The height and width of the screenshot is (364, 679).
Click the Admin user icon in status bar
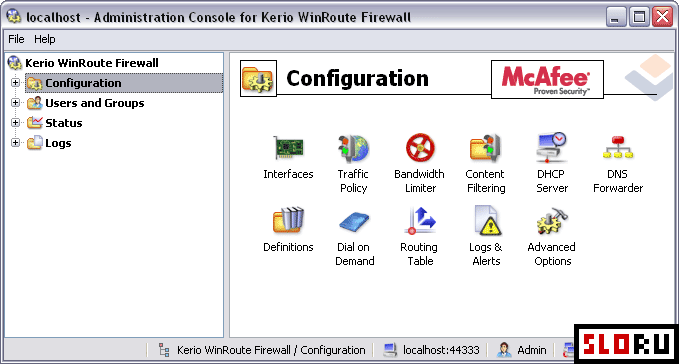pos(504,350)
